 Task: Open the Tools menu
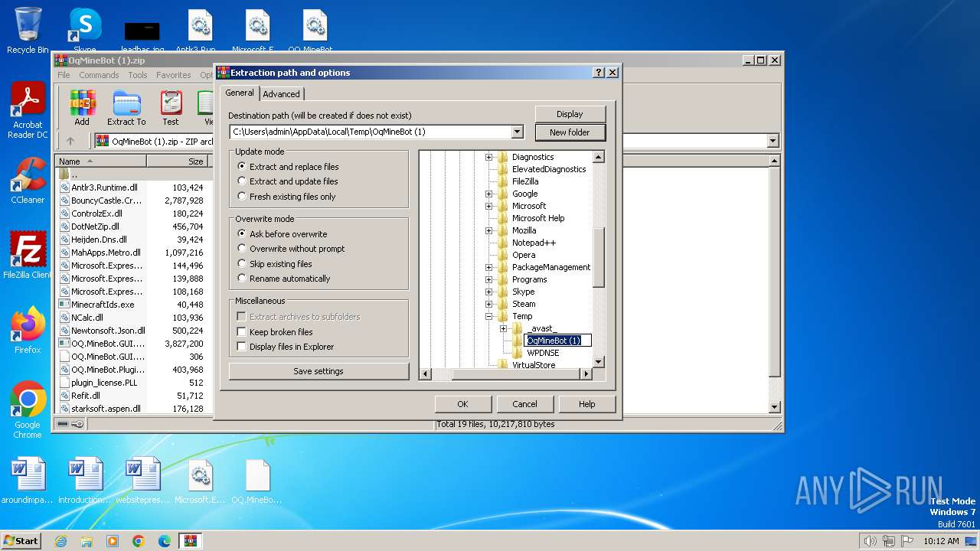138,75
